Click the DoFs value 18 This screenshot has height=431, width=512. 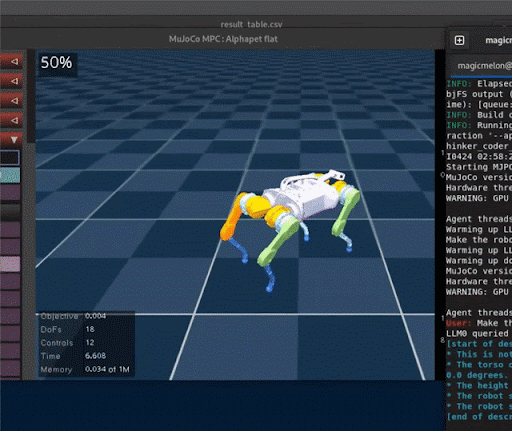tap(90, 329)
